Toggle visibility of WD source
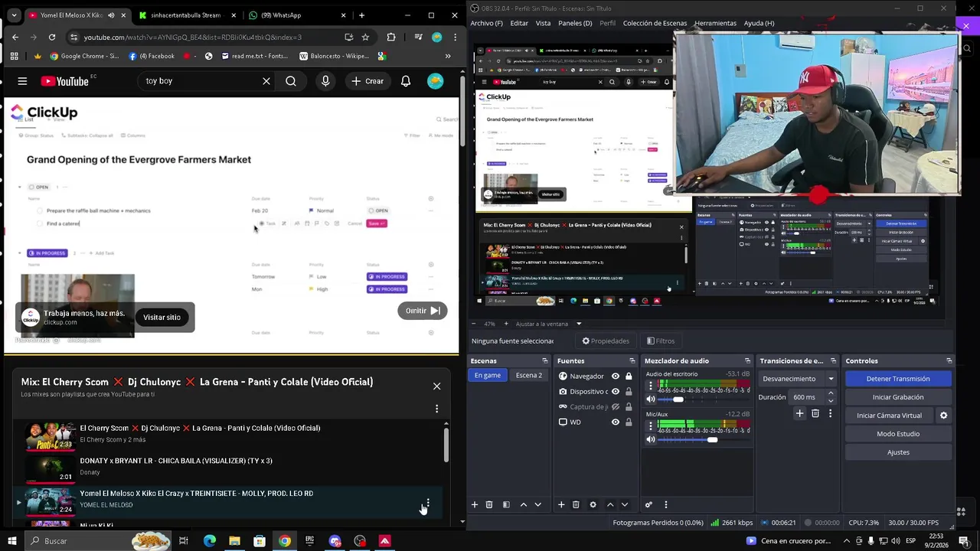Viewport: 980px width, 551px height. 616,422
